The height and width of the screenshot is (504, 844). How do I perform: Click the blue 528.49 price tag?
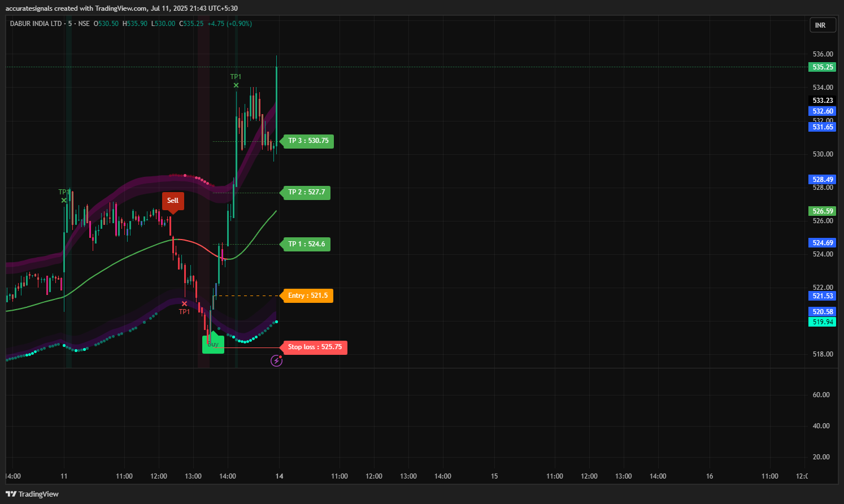click(x=822, y=180)
